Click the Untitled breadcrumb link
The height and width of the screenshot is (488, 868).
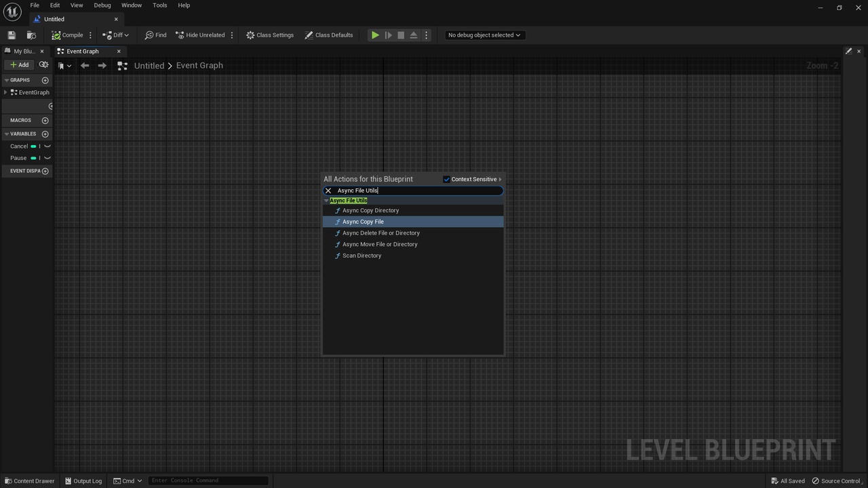point(149,66)
